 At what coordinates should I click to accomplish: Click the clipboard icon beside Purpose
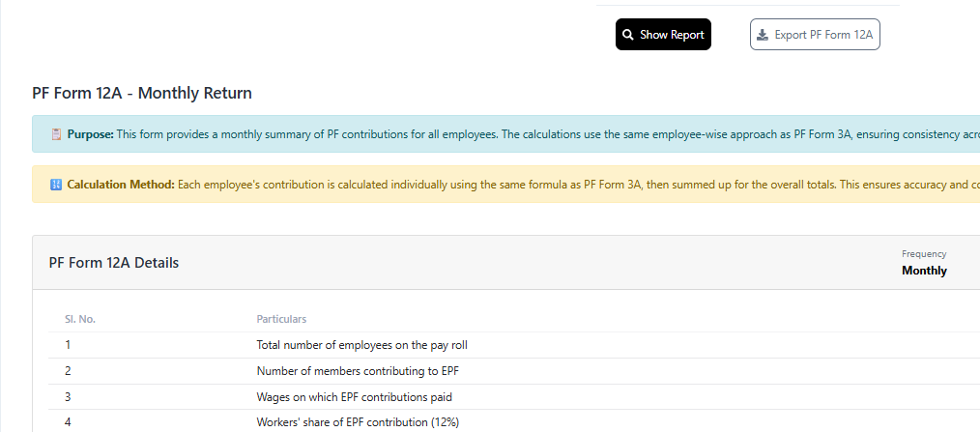(56, 134)
